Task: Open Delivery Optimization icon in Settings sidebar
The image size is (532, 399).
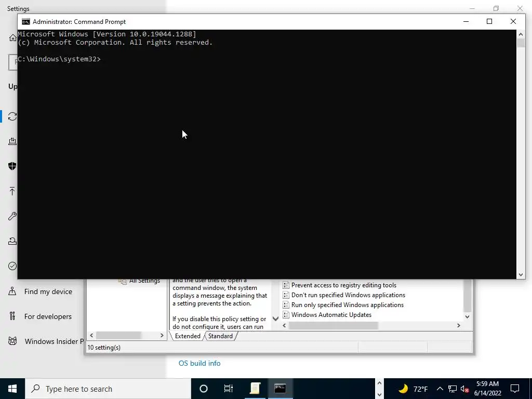Action: coord(12,141)
